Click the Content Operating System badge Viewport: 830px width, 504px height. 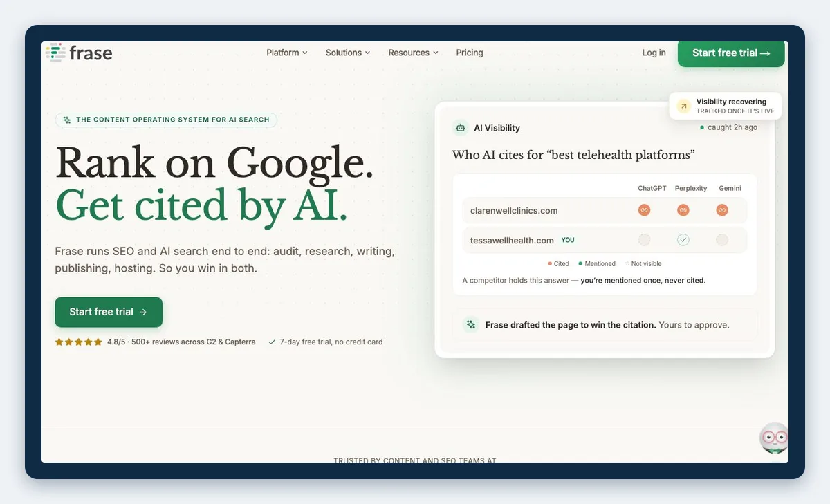(166, 120)
